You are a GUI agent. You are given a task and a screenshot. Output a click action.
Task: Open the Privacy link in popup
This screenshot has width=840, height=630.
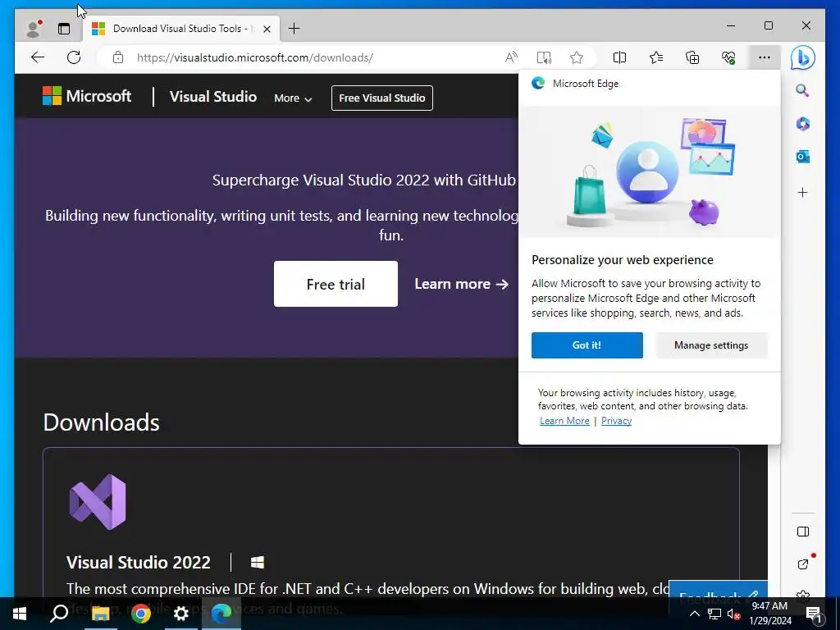[616, 421]
